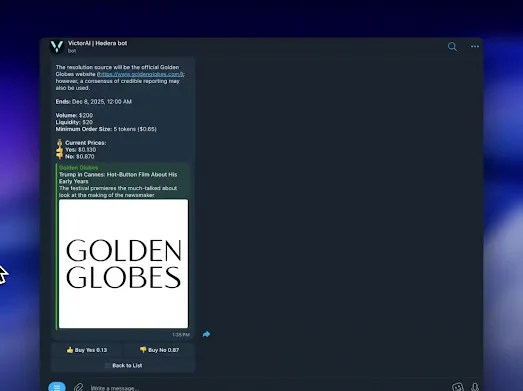This screenshot has width=523, height=391.
Task: Open the three-dot more options menu
Action: (475, 46)
